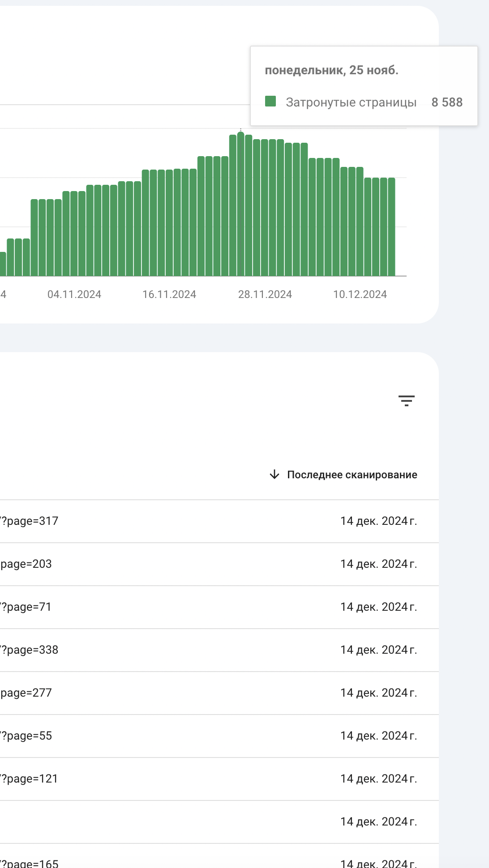The width and height of the screenshot is (489, 868).
Task: Open the ?page=71 table entry
Action: pos(26,607)
